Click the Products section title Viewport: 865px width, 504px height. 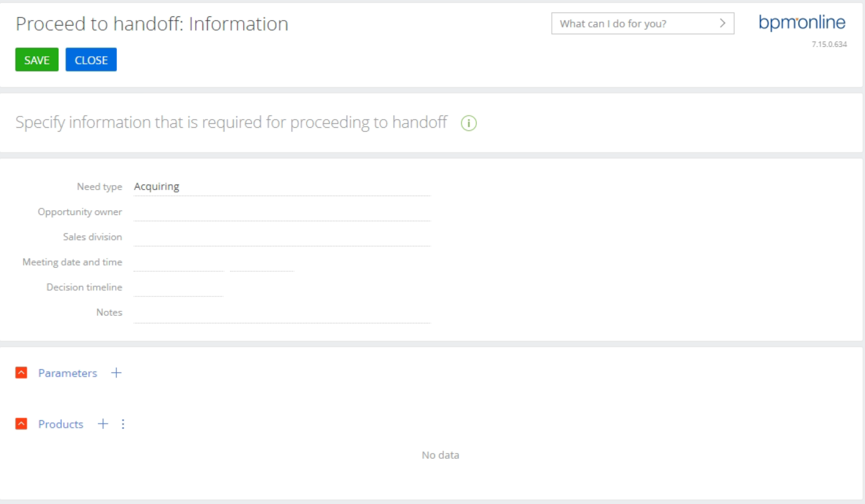61,424
